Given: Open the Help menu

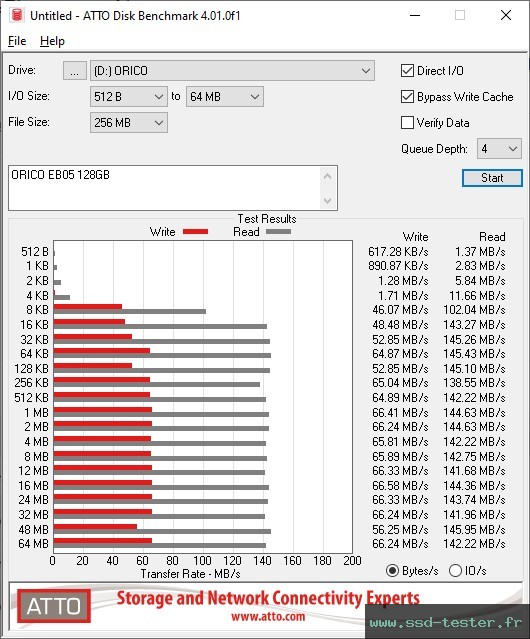Looking at the screenshot, I should pyautogui.click(x=52, y=41).
